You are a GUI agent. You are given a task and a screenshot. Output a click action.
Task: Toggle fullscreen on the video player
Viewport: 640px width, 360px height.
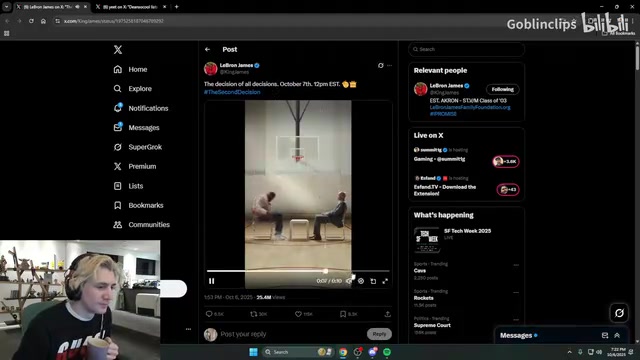point(385,281)
